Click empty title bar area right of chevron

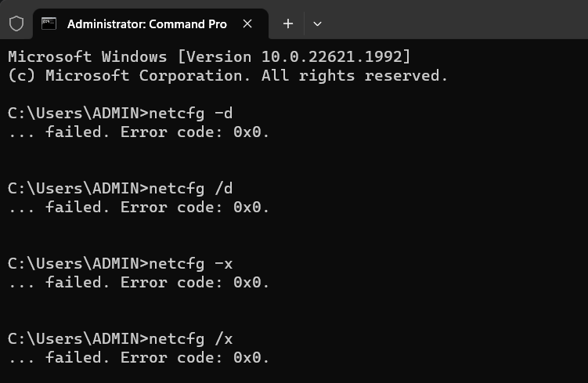coord(457,20)
